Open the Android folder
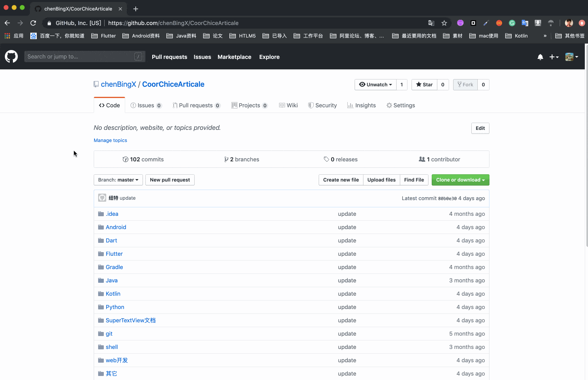588x380 pixels. coord(116,227)
